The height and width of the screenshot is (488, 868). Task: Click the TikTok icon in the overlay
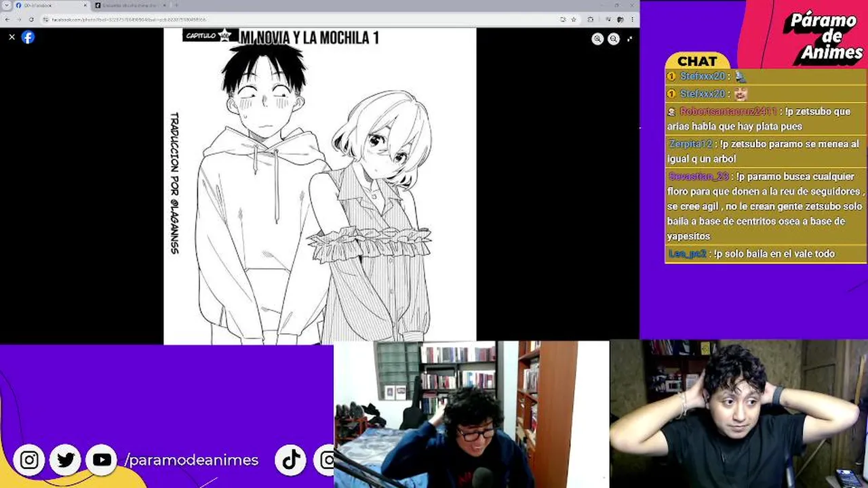pyautogui.click(x=292, y=460)
